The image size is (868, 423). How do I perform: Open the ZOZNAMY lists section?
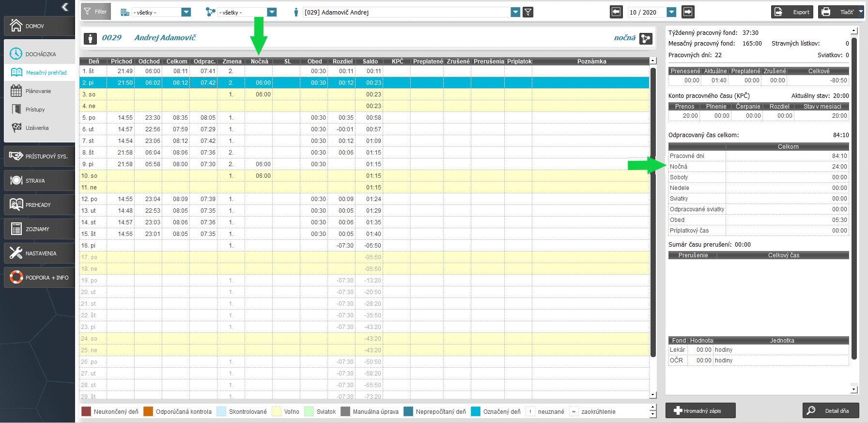pos(39,229)
